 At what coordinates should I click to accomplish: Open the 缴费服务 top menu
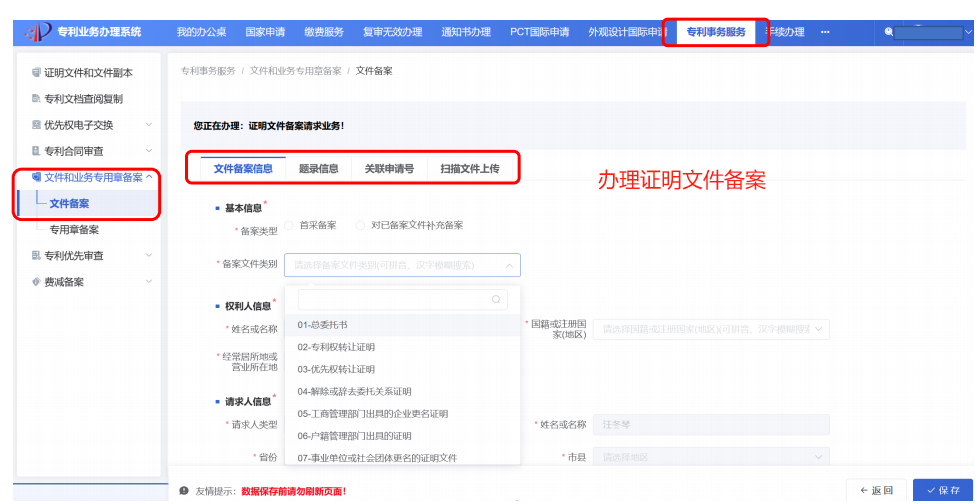pos(321,32)
